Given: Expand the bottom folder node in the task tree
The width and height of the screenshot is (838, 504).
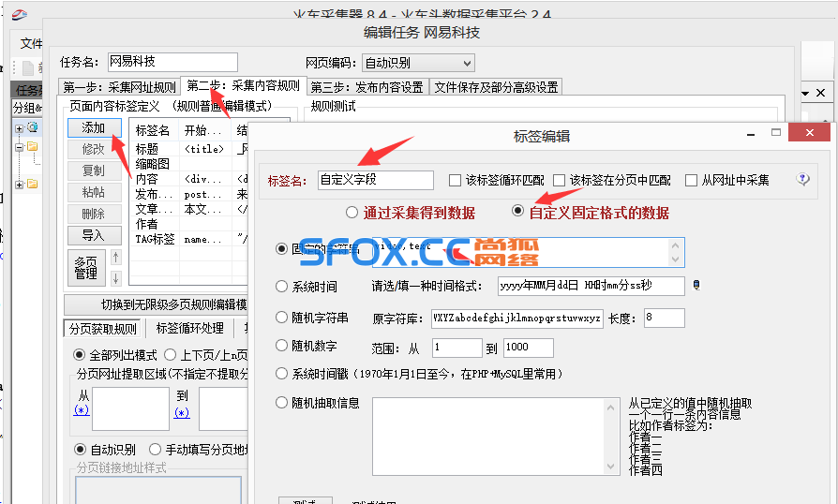Looking at the screenshot, I should click(20, 185).
